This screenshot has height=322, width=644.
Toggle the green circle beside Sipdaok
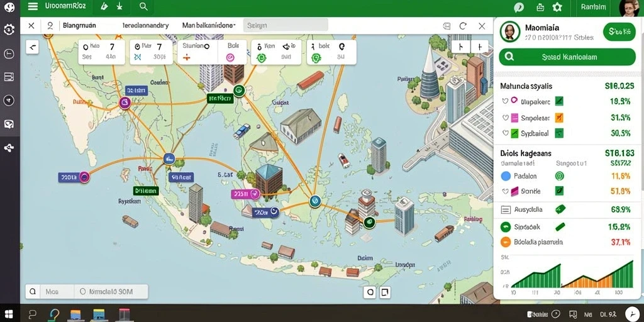(506, 226)
